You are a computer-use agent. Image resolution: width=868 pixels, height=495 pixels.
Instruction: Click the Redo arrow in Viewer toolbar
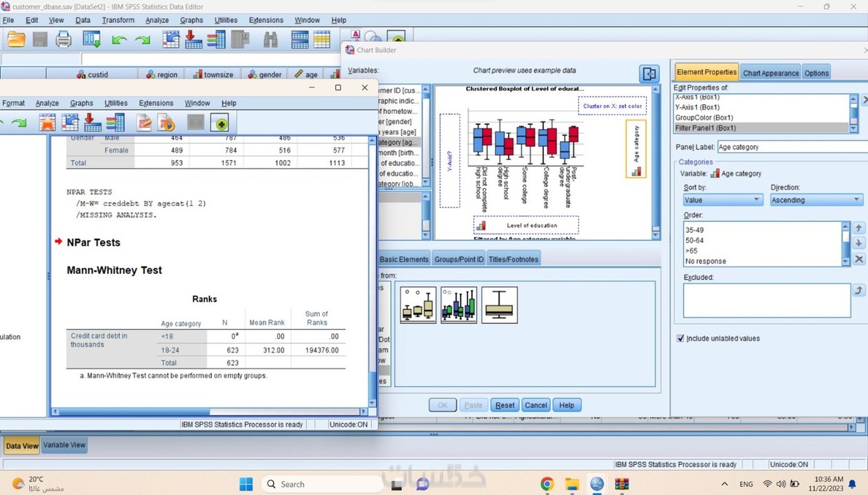pyautogui.click(x=19, y=123)
